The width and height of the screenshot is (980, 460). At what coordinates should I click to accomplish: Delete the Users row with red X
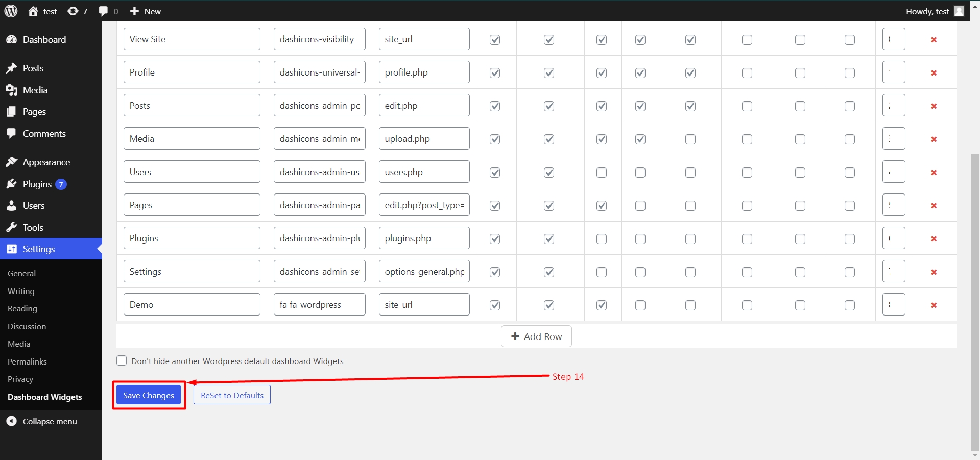934,172
